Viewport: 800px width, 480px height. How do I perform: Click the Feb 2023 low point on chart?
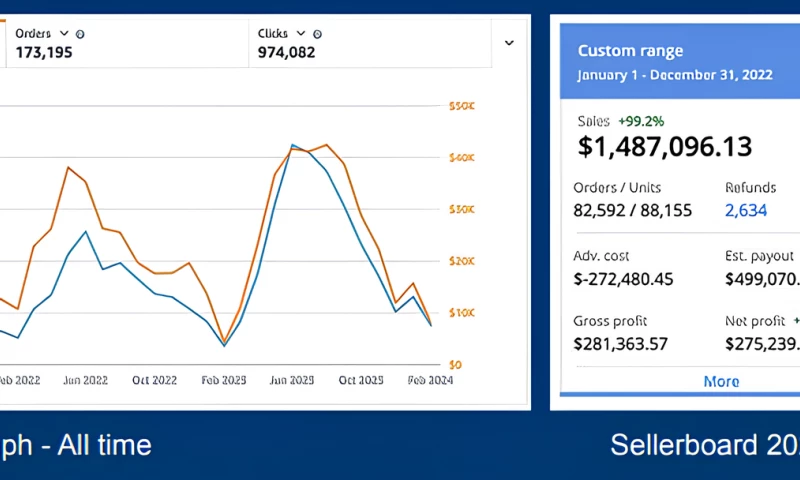pyautogui.click(x=224, y=345)
